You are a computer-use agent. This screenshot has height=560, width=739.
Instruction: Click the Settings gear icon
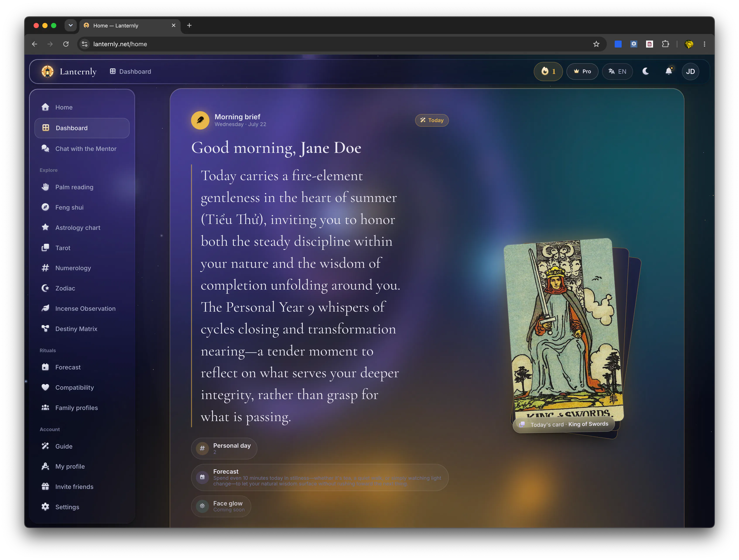[x=45, y=507]
